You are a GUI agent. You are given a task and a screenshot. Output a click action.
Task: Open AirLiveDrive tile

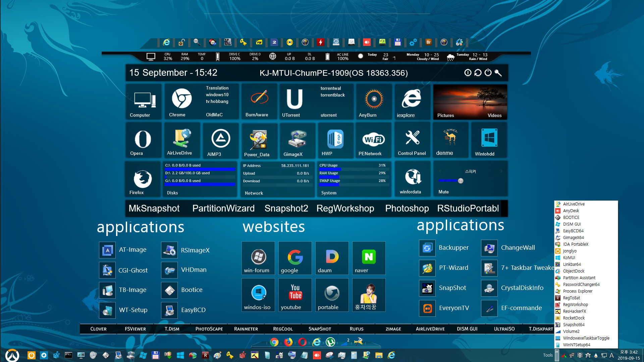point(182,140)
